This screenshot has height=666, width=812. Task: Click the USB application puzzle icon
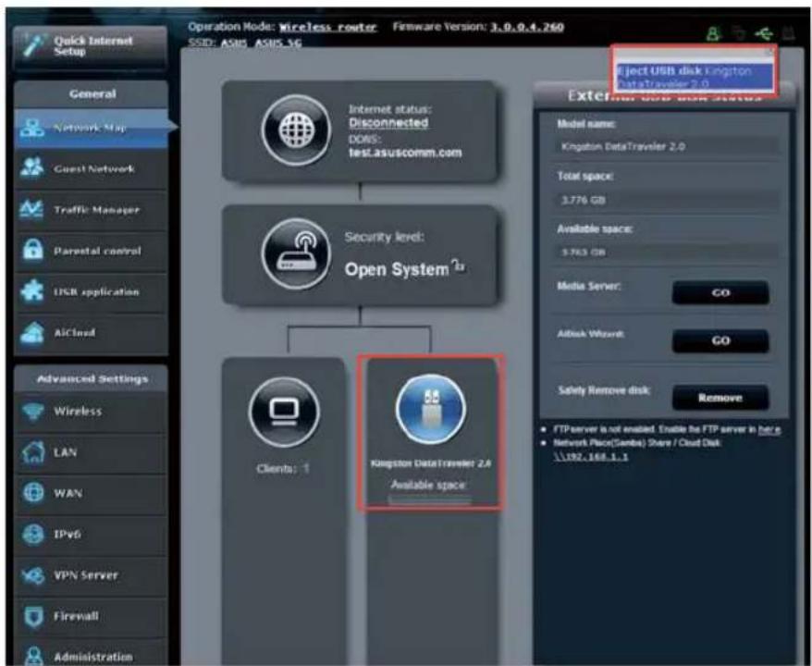tap(32, 291)
